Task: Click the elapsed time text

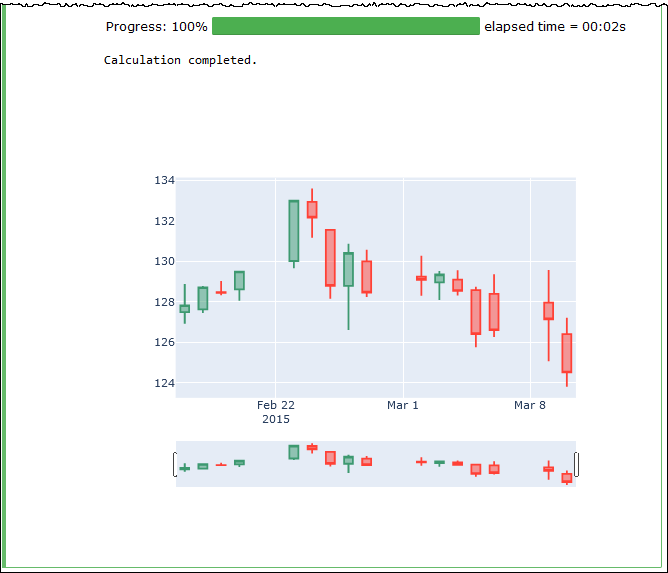Action: coord(555,26)
